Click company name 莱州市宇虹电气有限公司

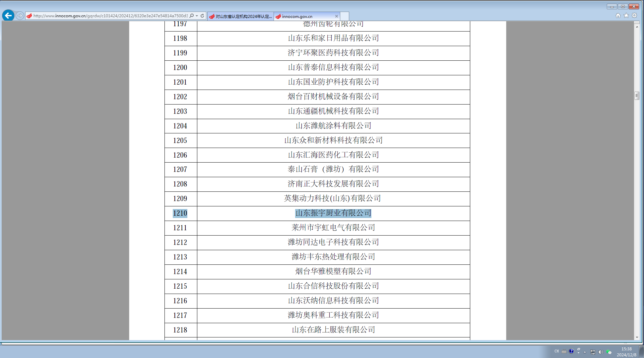(x=333, y=228)
